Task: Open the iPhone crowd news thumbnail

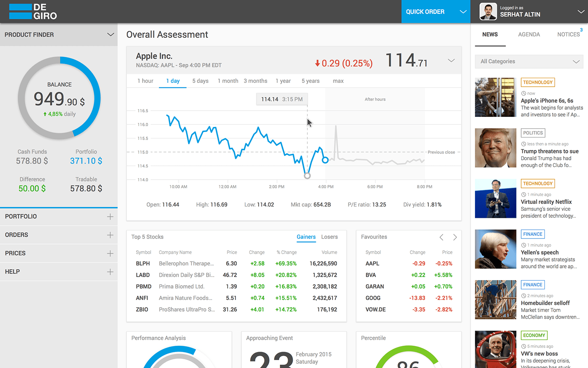Action: pos(496,97)
